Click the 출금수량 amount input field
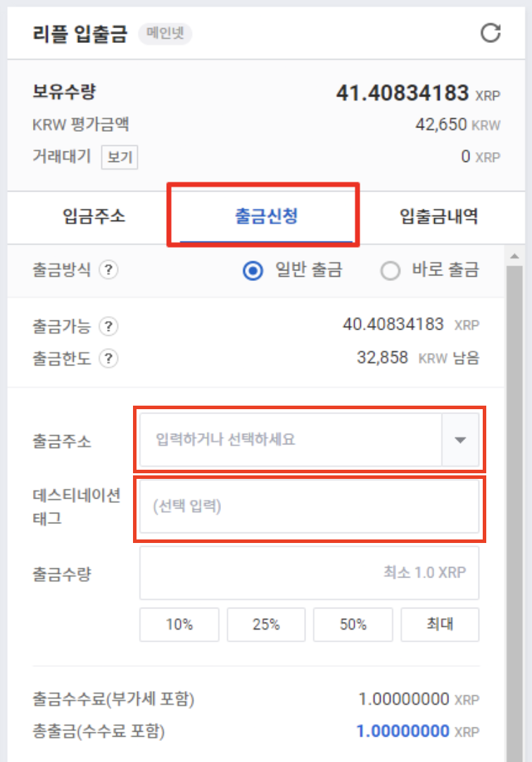This screenshot has width=532, height=762. [310, 573]
